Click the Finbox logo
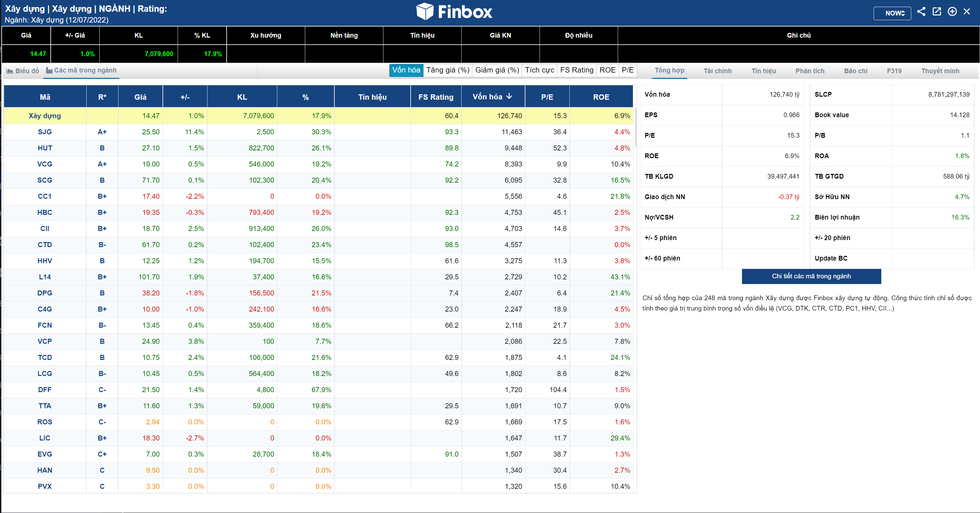 454,12
